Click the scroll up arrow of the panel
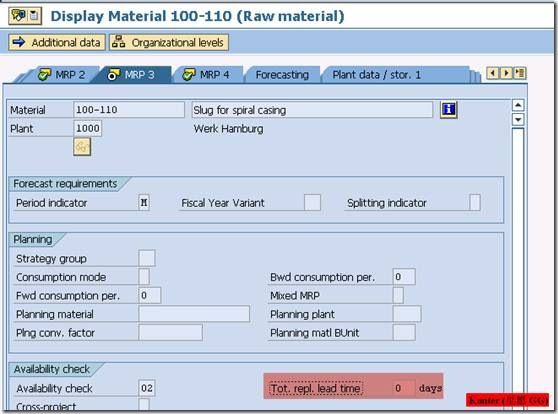 (518, 105)
